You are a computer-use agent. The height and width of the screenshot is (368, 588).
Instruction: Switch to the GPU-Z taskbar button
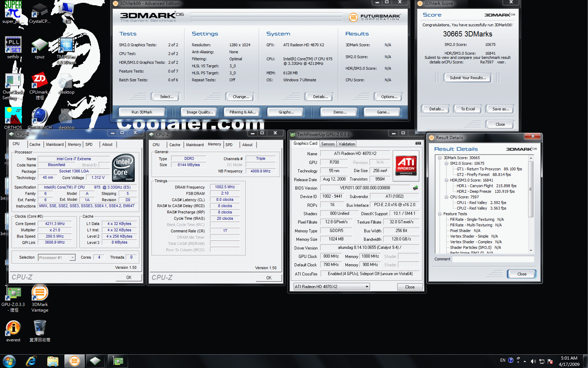tap(118, 361)
